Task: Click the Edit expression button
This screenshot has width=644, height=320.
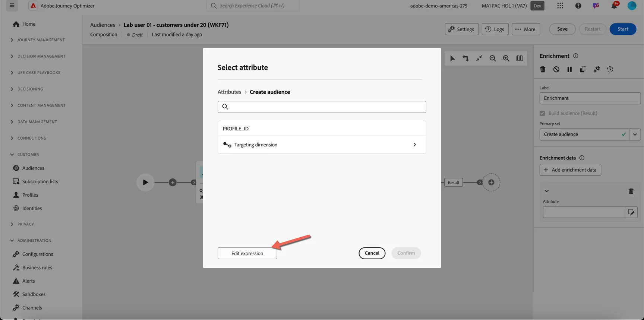Action: coord(247,253)
